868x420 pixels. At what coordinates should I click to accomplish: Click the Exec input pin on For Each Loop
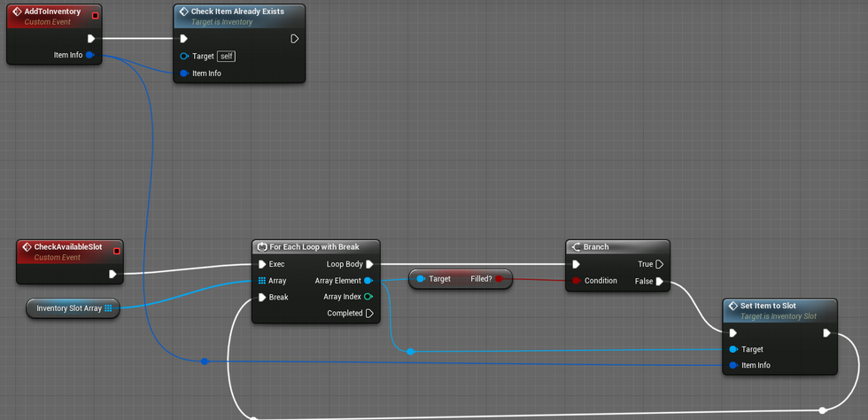click(262, 264)
